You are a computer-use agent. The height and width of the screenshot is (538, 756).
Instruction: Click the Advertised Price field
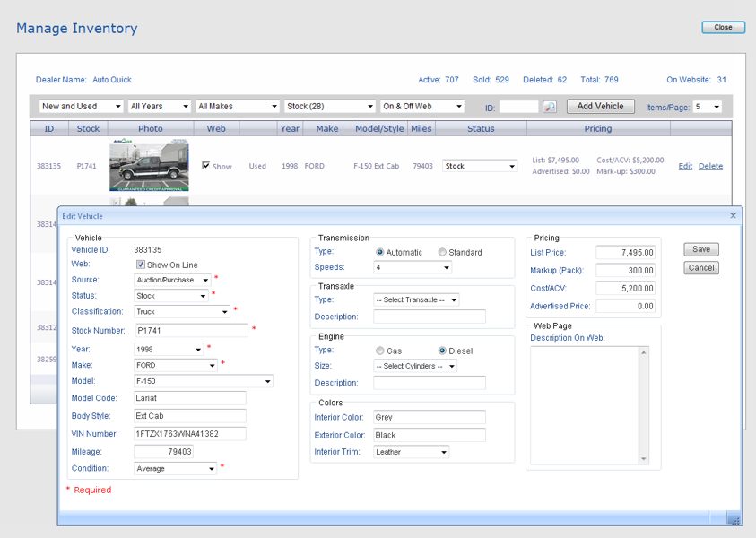tap(625, 306)
